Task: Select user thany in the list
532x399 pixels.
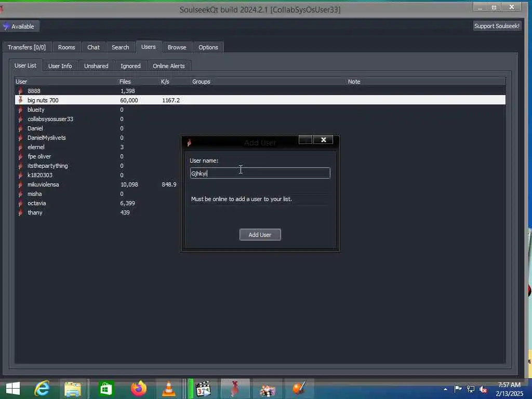Action: (x=35, y=212)
